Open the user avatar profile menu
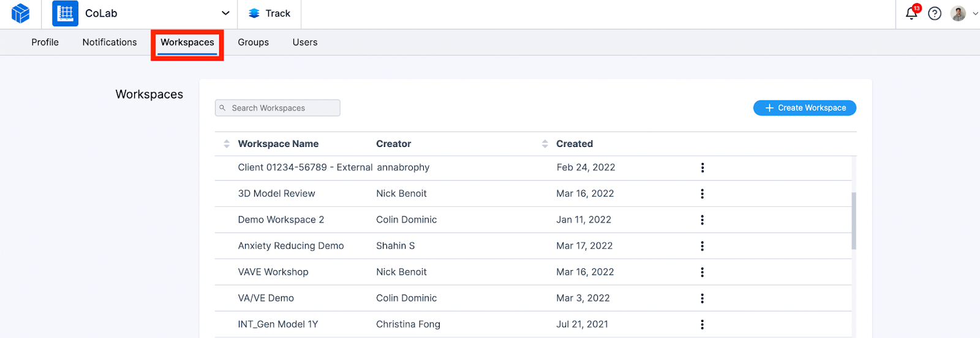The image size is (980, 338). pos(959,13)
